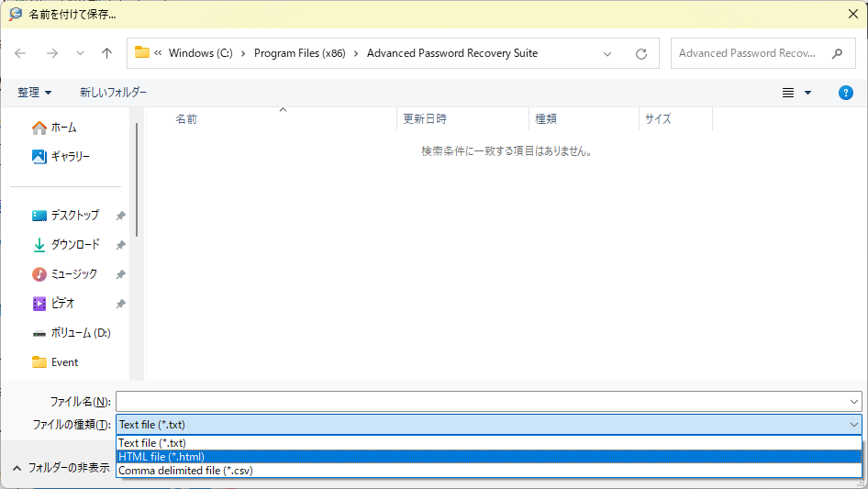This screenshot has width=868, height=489.
Task: Click the Forward navigation arrow
Action: [52, 53]
